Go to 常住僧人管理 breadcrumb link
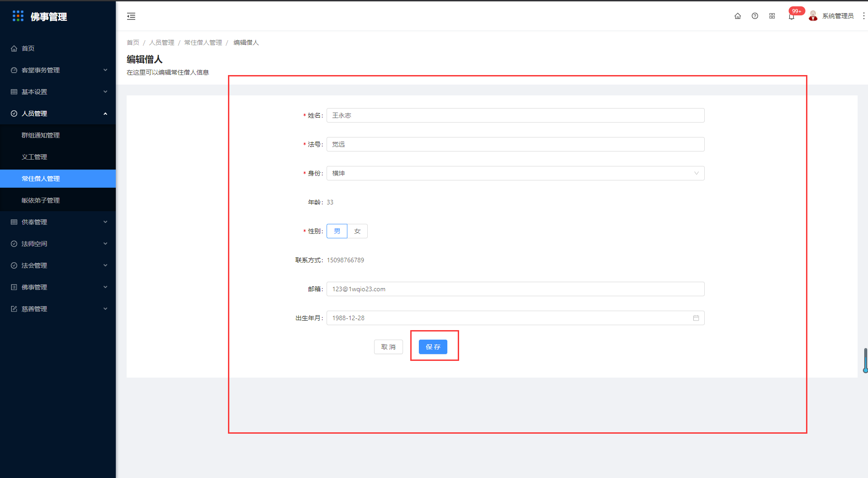868x478 pixels. click(x=203, y=43)
